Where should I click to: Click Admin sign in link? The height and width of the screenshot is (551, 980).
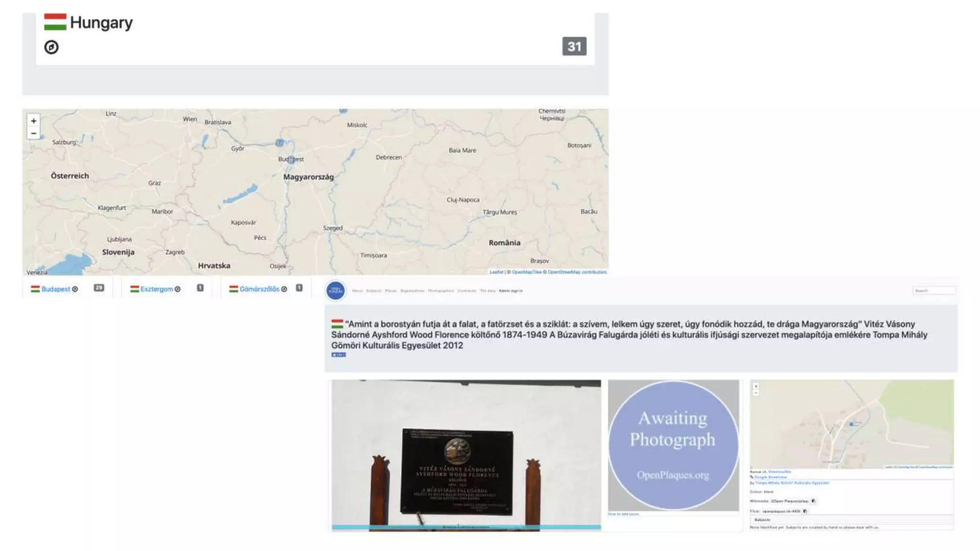pyautogui.click(x=511, y=291)
